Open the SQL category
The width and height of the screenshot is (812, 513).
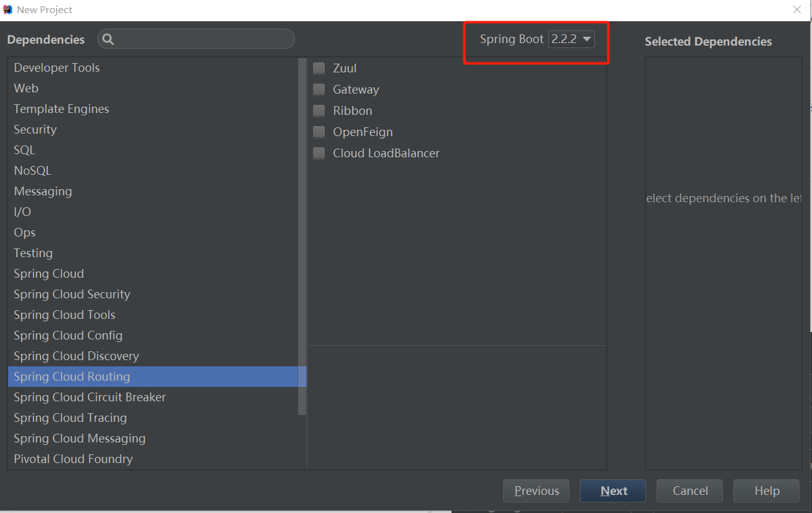coord(153,150)
